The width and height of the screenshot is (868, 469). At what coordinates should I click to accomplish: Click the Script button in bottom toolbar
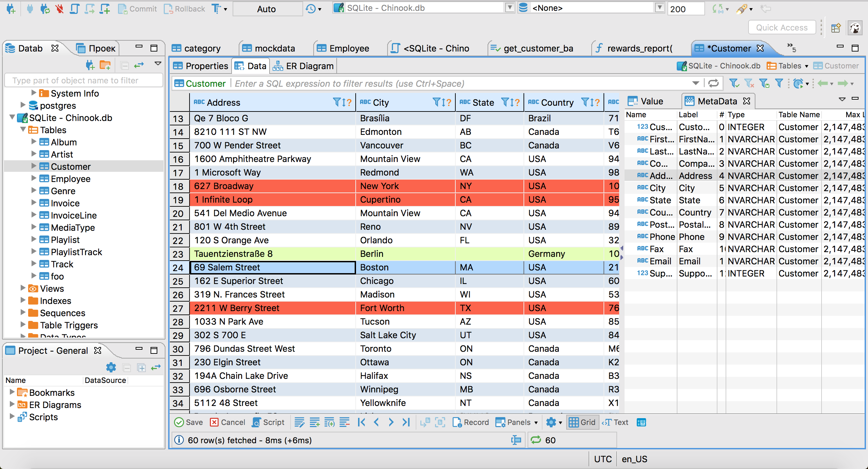pos(268,422)
